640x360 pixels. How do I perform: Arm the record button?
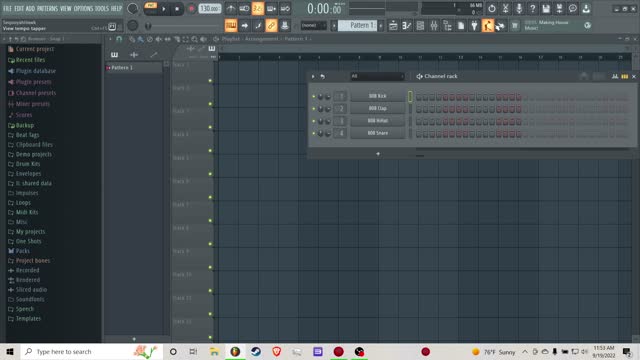(191, 9)
